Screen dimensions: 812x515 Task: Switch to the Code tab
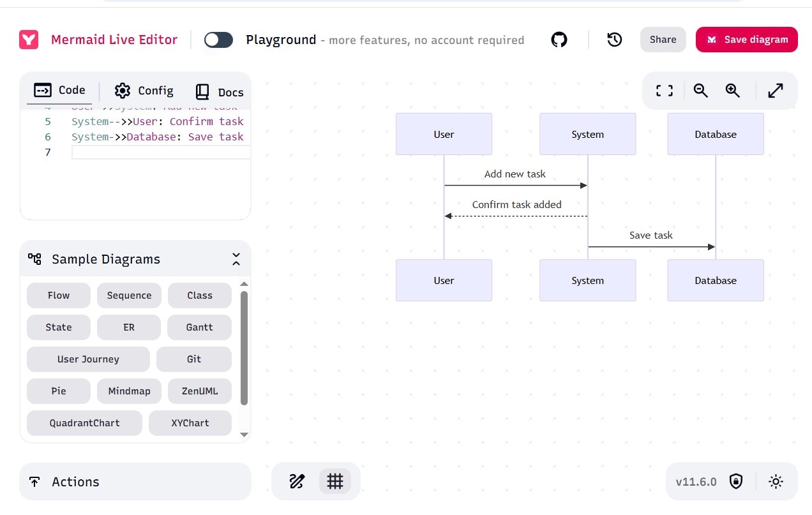coord(59,90)
